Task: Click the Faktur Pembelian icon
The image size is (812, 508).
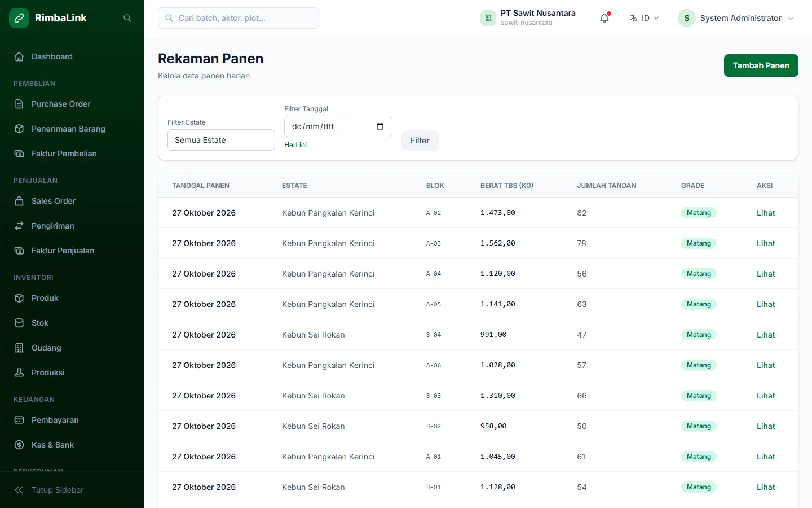Action: click(19, 154)
